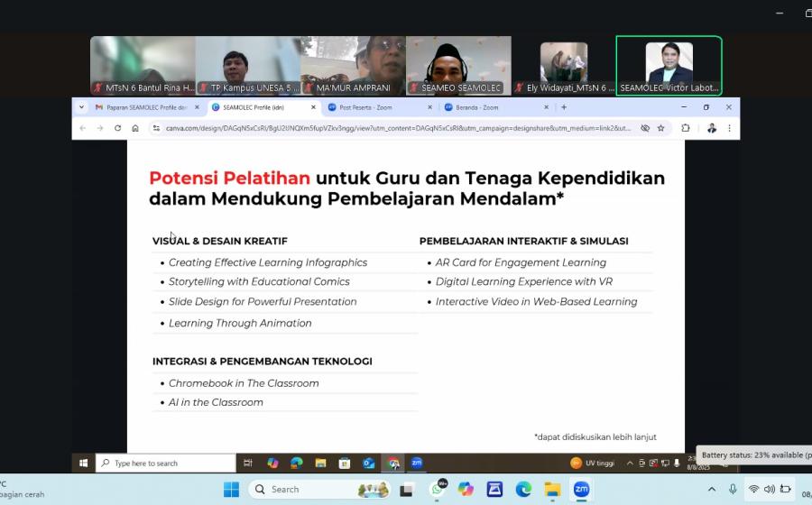
Task: Toggle the speaker volume icon in system tray
Action: click(770, 490)
